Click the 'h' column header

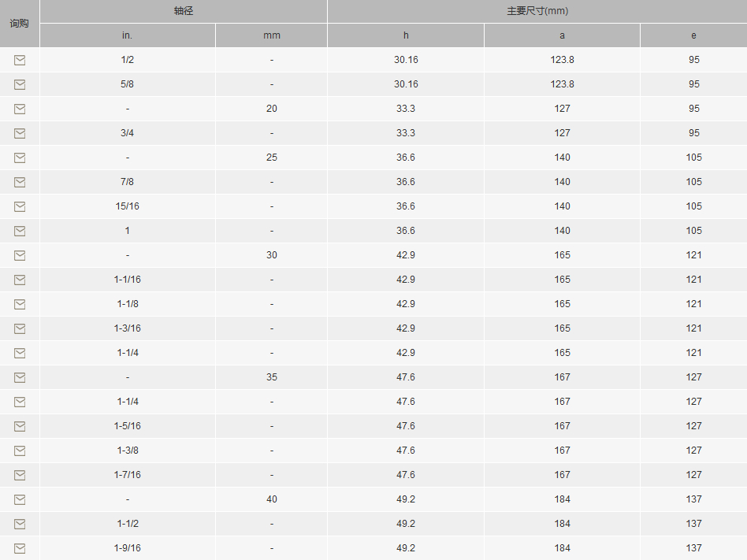click(x=406, y=35)
